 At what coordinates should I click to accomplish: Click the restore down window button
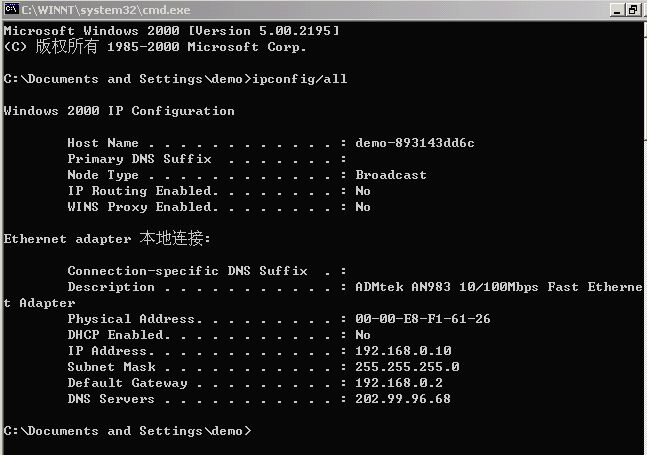[x=633, y=10]
